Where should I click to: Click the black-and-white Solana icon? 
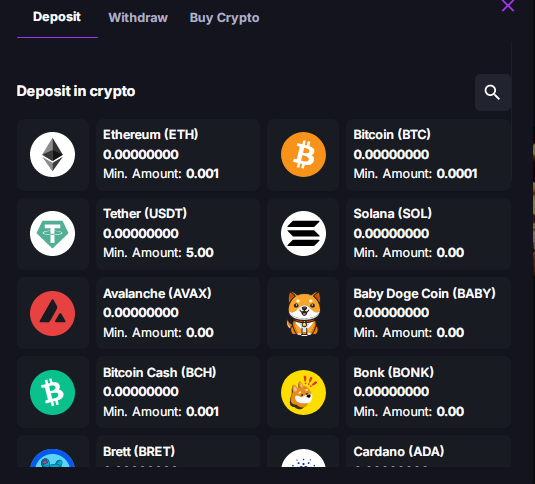click(x=303, y=234)
